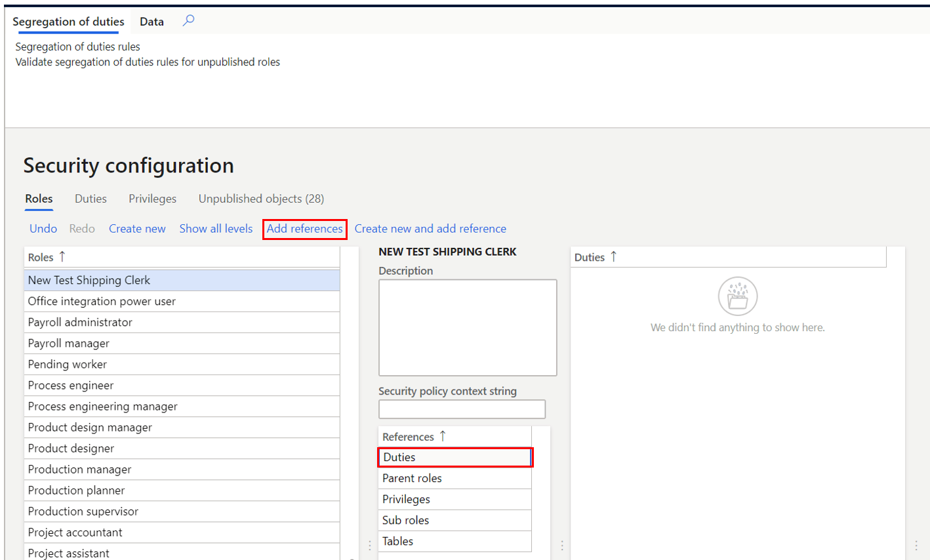This screenshot has width=930, height=560.
Task: Click Create new and add reference
Action: (430, 228)
